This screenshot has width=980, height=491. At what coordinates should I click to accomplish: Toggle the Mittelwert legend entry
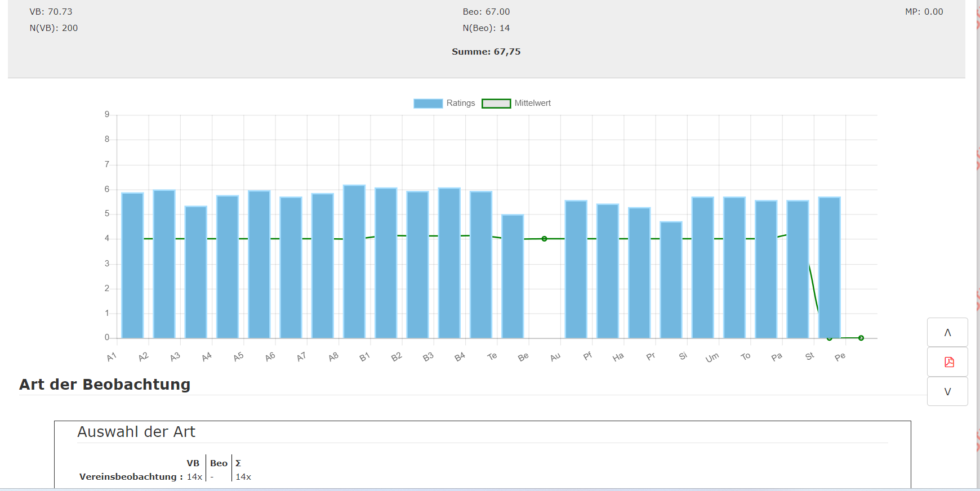click(516, 103)
